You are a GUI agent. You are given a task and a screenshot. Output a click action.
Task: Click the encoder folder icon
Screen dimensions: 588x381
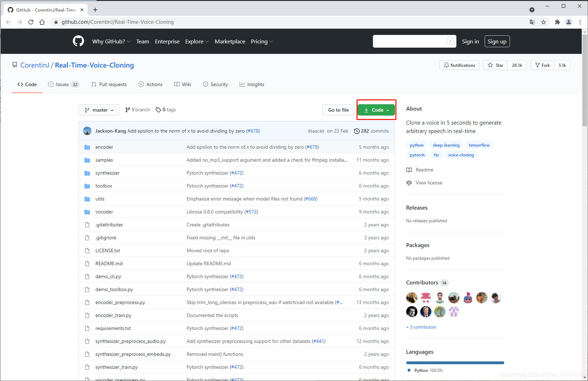pyautogui.click(x=87, y=147)
